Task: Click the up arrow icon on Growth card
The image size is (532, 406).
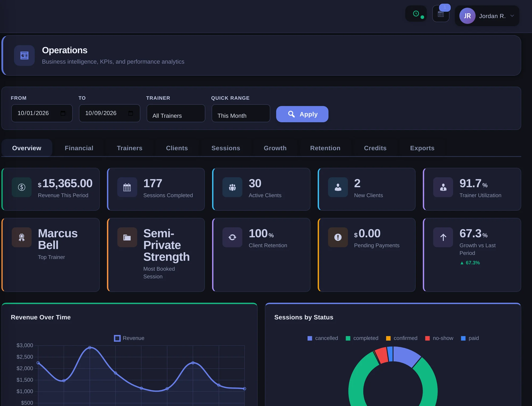Action: pos(443,237)
